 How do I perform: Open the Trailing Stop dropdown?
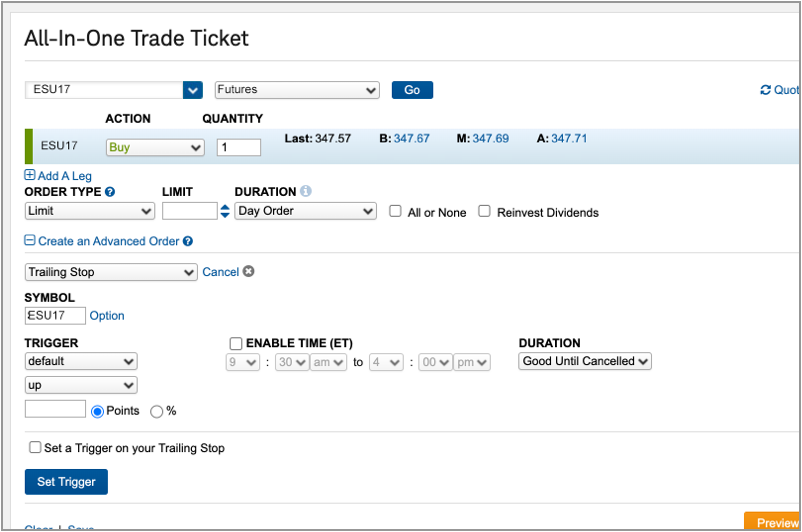111,272
